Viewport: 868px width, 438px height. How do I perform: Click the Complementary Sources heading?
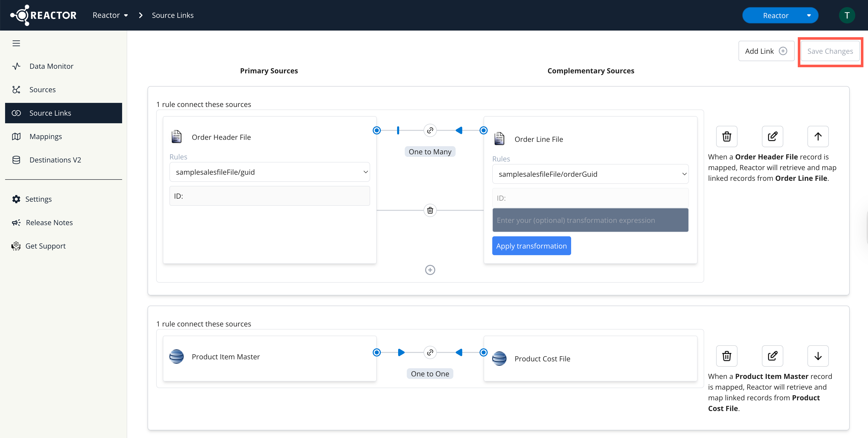591,71
